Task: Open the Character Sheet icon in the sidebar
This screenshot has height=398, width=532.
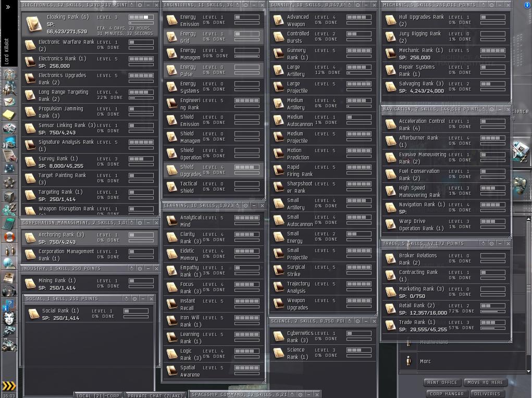Action: click(9, 73)
